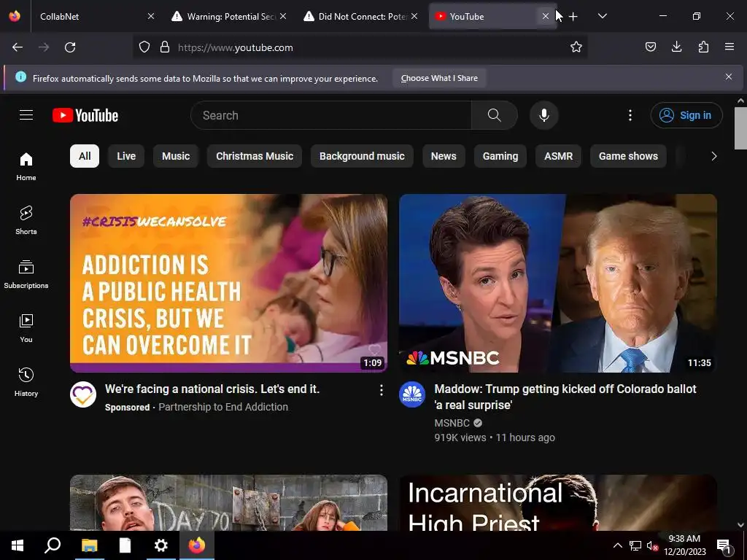747x560 pixels.
Task: Open the MSNBC channel name link
Action: click(x=452, y=423)
